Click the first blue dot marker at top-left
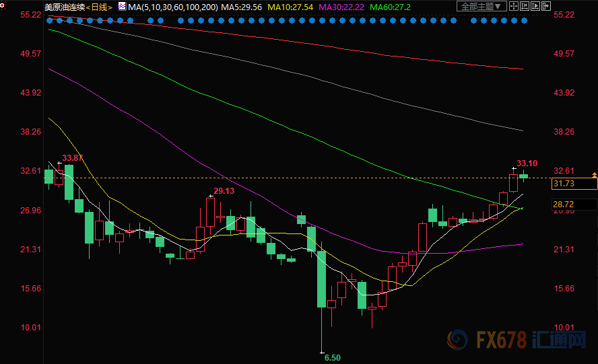This screenshot has width=598, height=364. click(x=49, y=20)
